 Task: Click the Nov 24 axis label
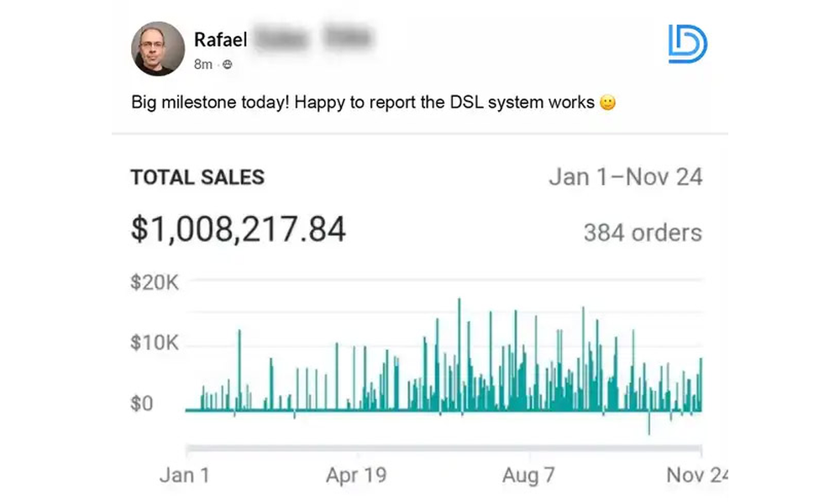696,475
